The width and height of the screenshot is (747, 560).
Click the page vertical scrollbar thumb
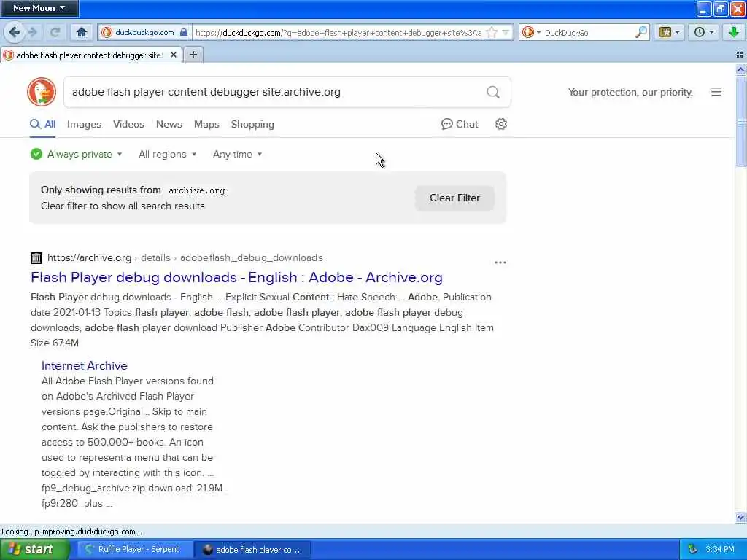pos(740,121)
